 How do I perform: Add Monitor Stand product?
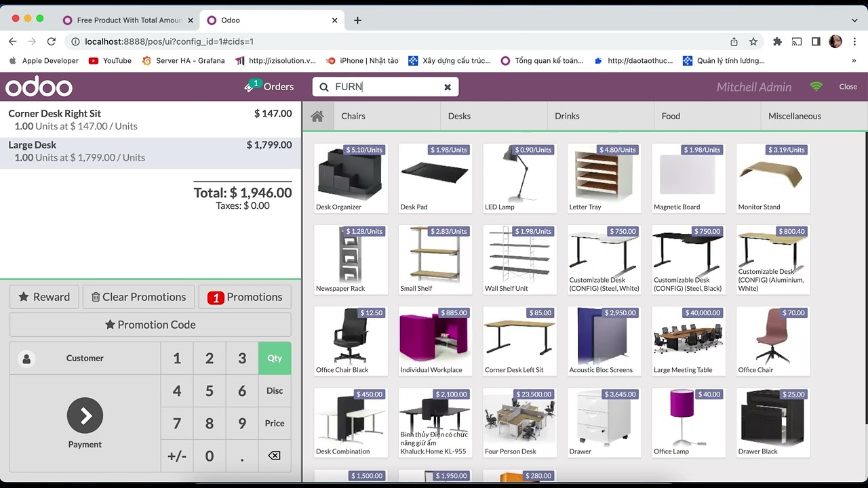coord(773,178)
